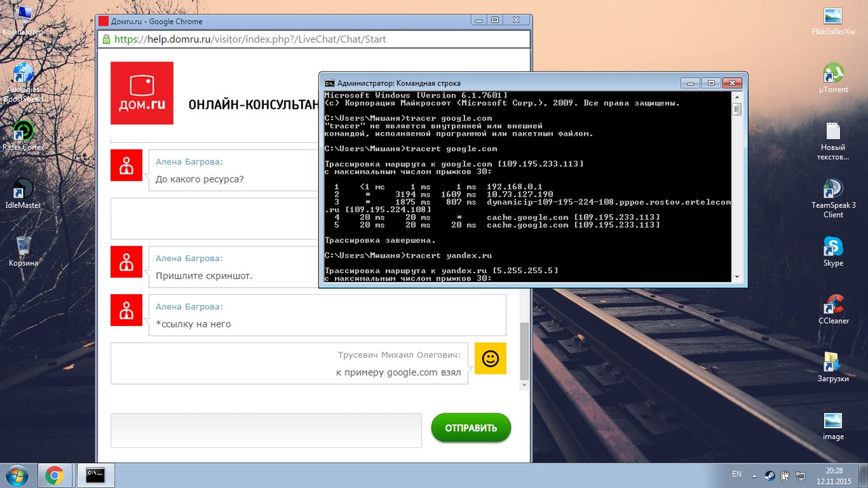Open the Windows Start menu
Viewport: 868px width, 488px height.
[16, 475]
